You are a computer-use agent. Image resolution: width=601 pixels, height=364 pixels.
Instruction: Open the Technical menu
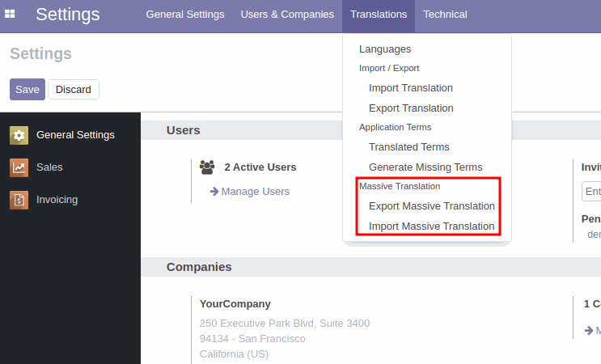[x=445, y=15]
